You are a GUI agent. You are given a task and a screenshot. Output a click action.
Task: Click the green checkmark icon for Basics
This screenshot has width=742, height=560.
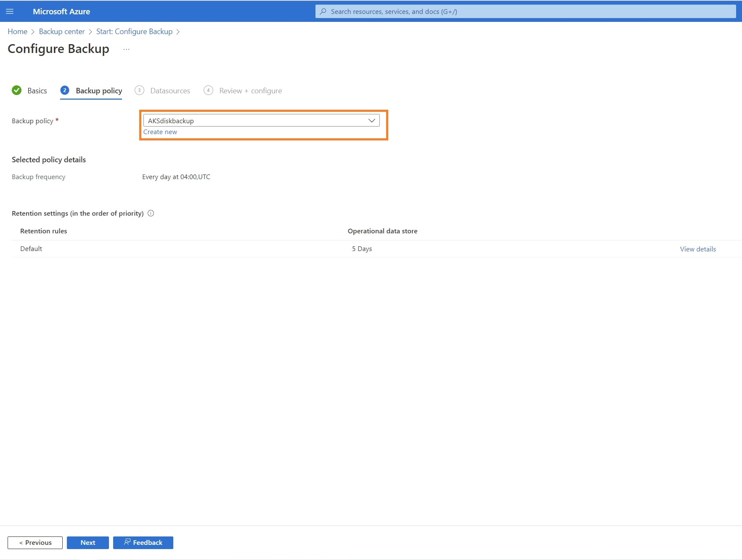coord(16,90)
